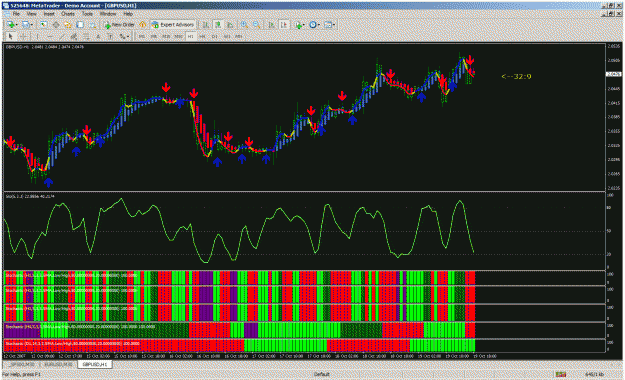The image size is (625, 380).
Task: Expand the Templates dropdown arrow
Action: tap(334, 25)
